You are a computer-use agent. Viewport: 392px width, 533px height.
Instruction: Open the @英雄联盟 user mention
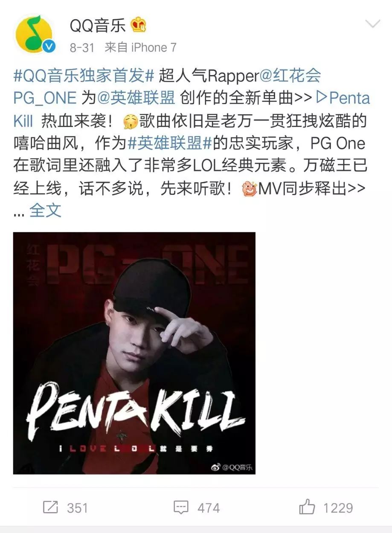point(136,98)
